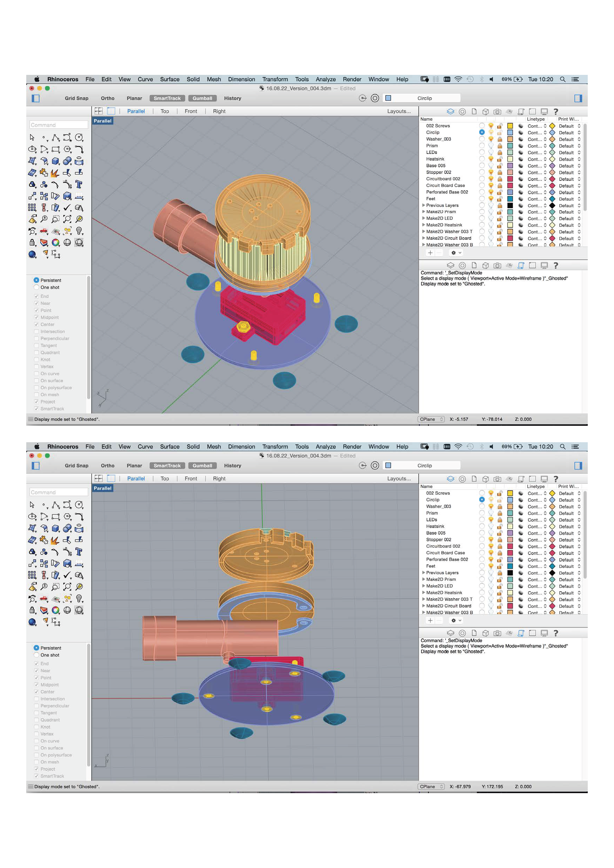Toggle Ortho in upper window
This screenshot has height=868, width=614.
click(x=107, y=98)
